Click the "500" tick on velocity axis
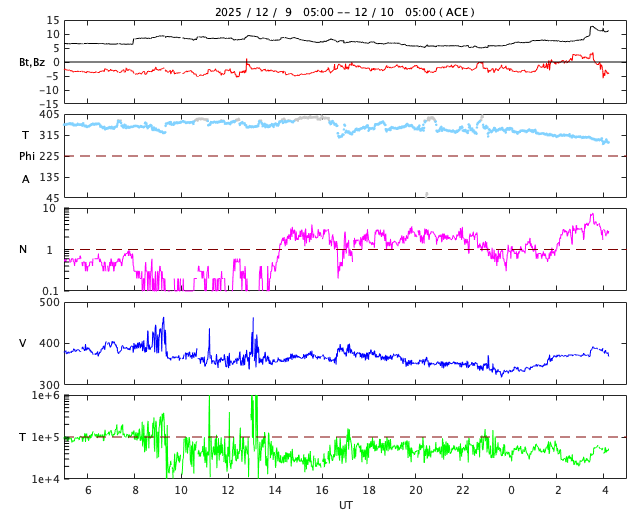The image size is (640, 512). [48, 302]
